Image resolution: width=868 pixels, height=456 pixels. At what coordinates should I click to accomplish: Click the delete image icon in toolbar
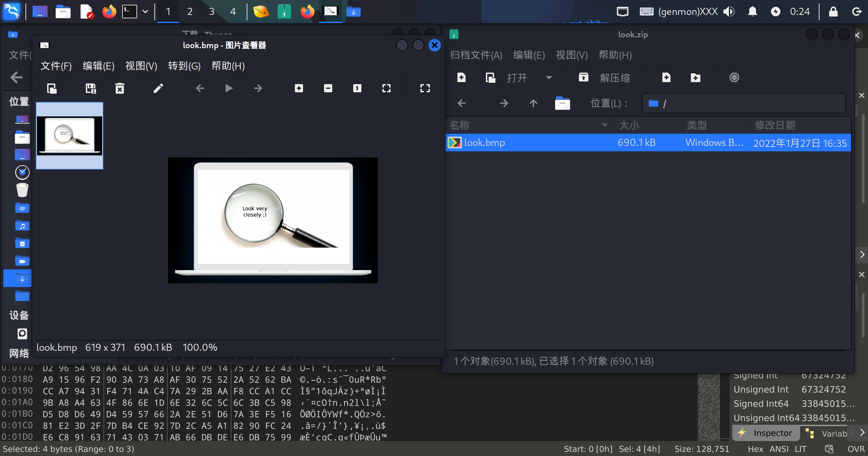(119, 89)
